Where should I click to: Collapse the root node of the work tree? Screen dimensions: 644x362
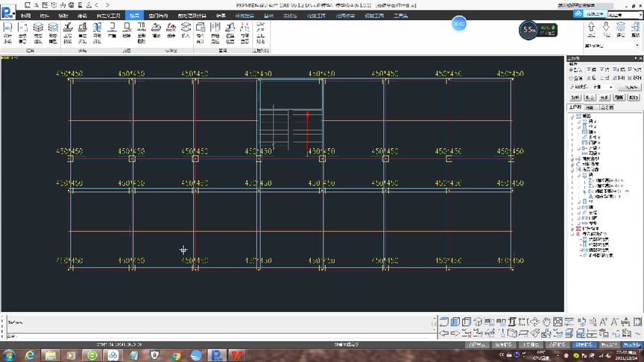572,116
